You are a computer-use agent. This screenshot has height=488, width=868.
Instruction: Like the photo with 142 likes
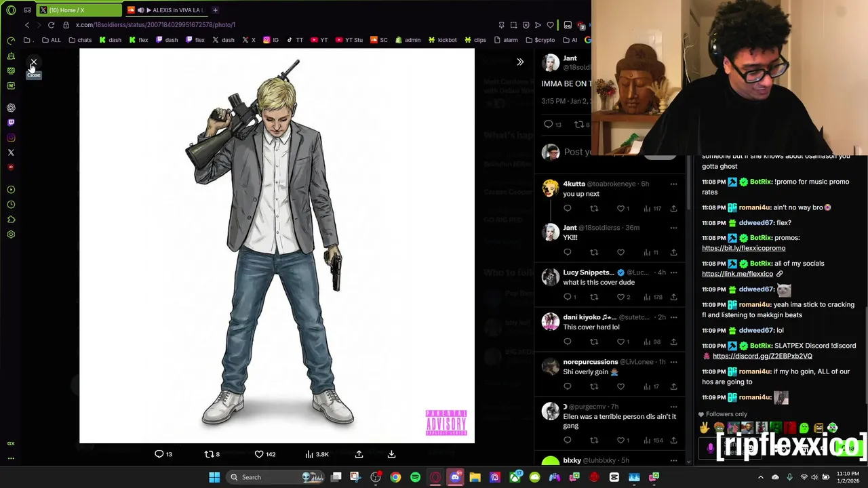click(264, 454)
